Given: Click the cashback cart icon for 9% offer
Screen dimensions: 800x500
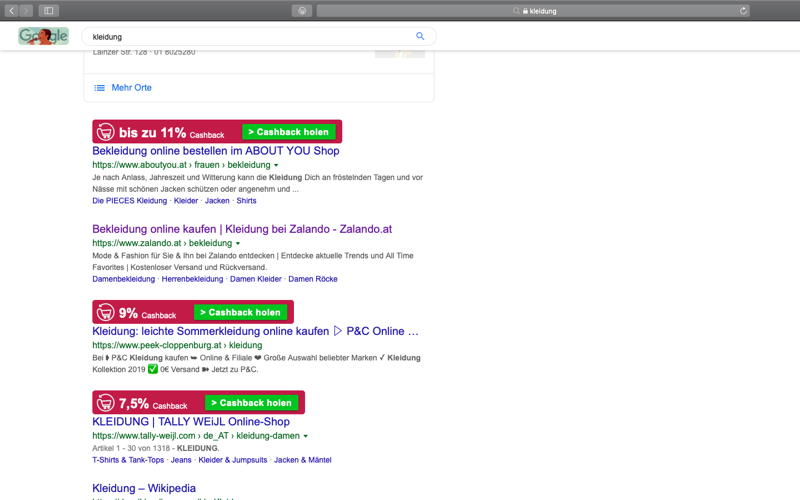Looking at the screenshot, I should 106,312.
